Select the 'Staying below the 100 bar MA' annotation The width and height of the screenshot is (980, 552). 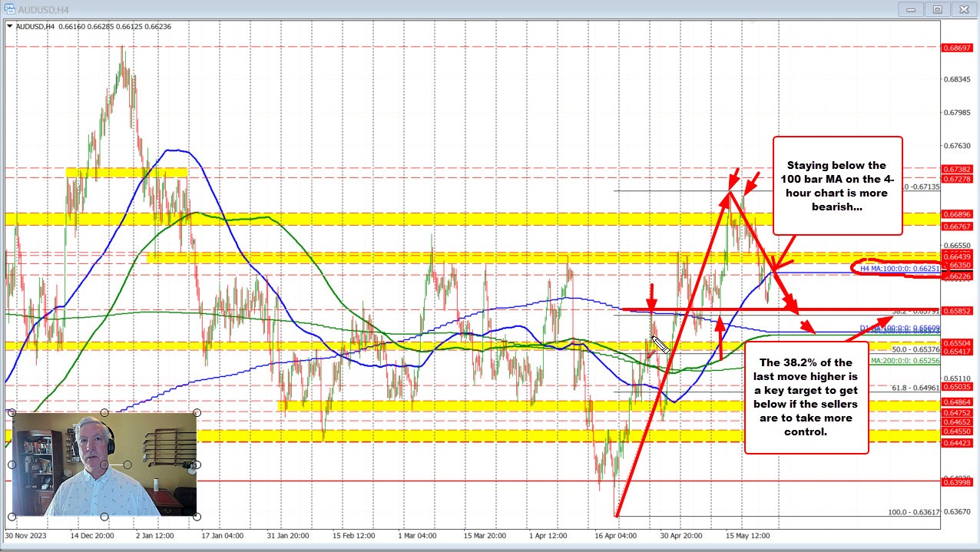[837, 186]
